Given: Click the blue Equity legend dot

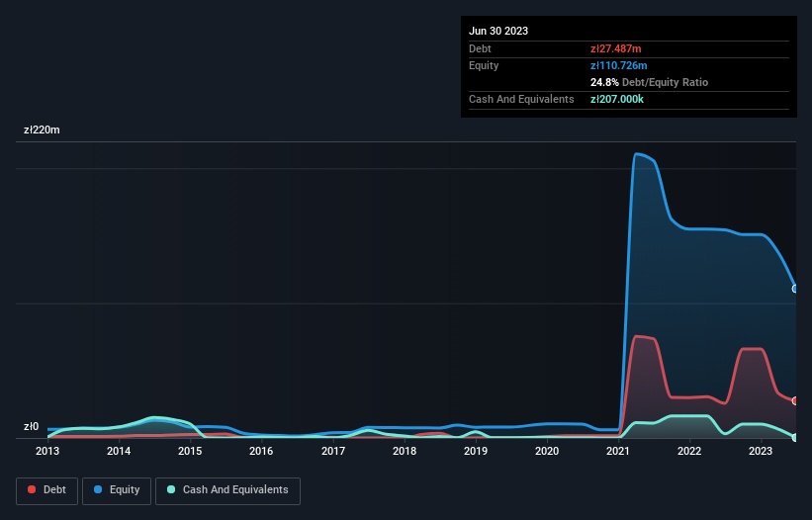Looking at the screenshot, I should tap(98, 489).
